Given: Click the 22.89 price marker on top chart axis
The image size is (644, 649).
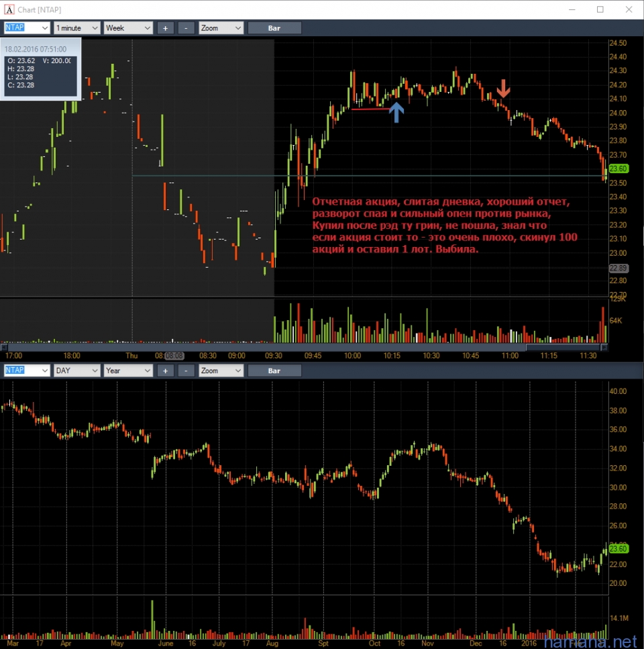Looking at the screenshot, I should click(x=619, y=268).
